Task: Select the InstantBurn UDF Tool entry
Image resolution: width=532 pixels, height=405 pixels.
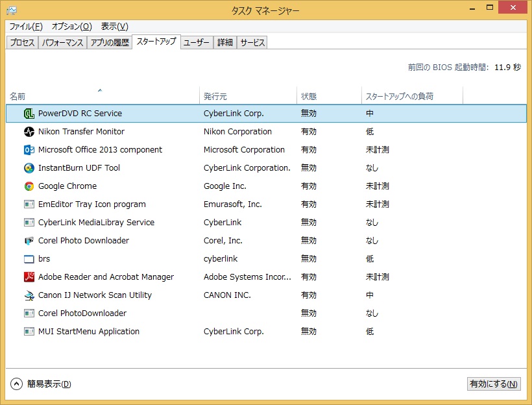Action: [x=79, y=167]
